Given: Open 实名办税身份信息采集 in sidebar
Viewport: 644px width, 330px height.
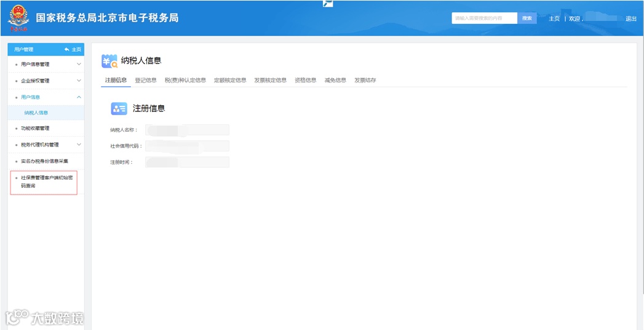Looking at the screenshot, I should point(45,161).
